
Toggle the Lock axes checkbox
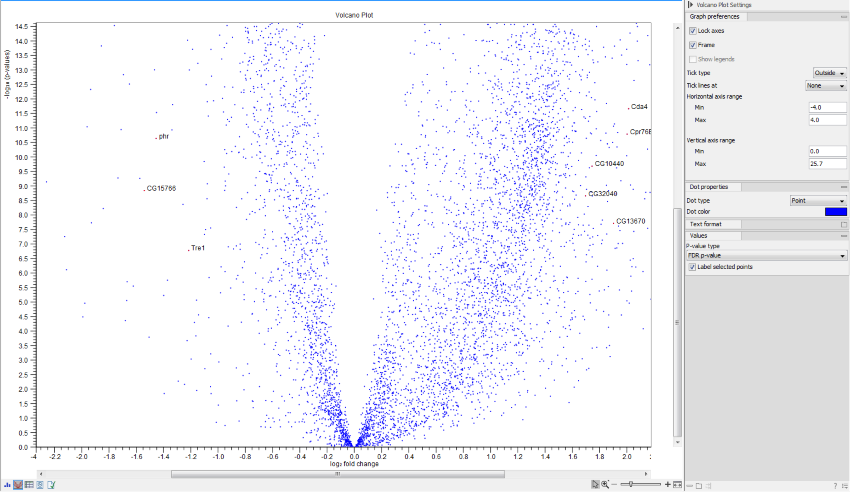click(x=693, y=31)
